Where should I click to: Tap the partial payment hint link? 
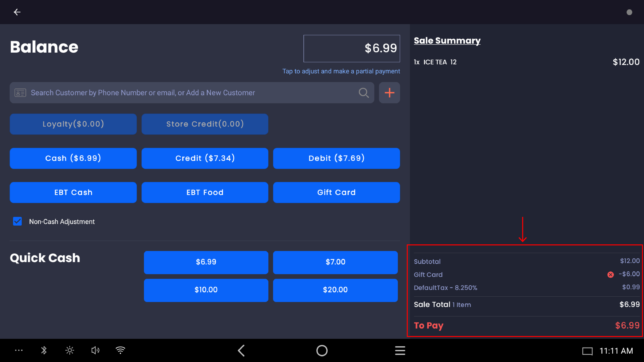[341, 71]
